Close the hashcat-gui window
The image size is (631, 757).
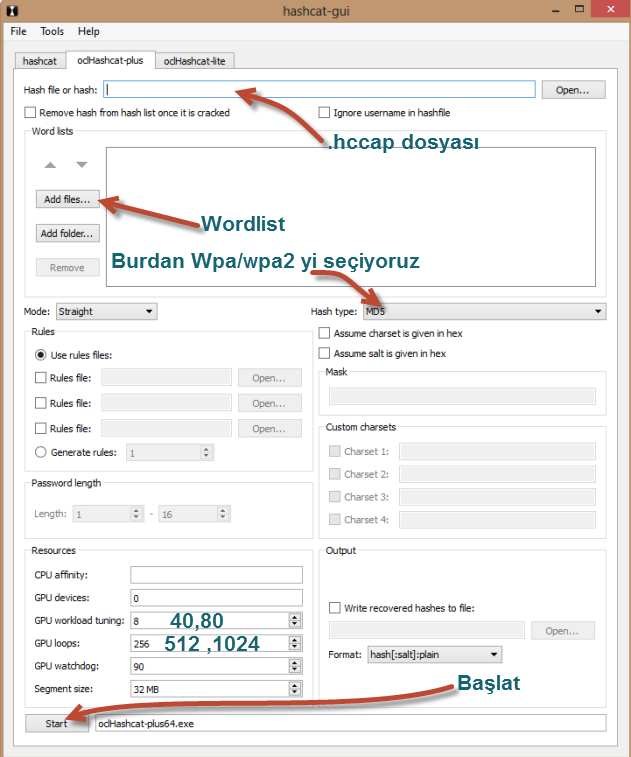point(611,9)
